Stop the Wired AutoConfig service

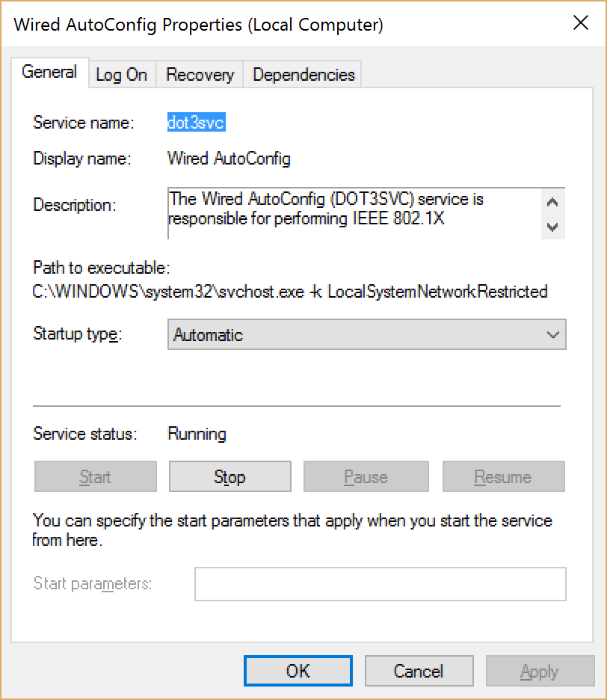pos(229,476)
